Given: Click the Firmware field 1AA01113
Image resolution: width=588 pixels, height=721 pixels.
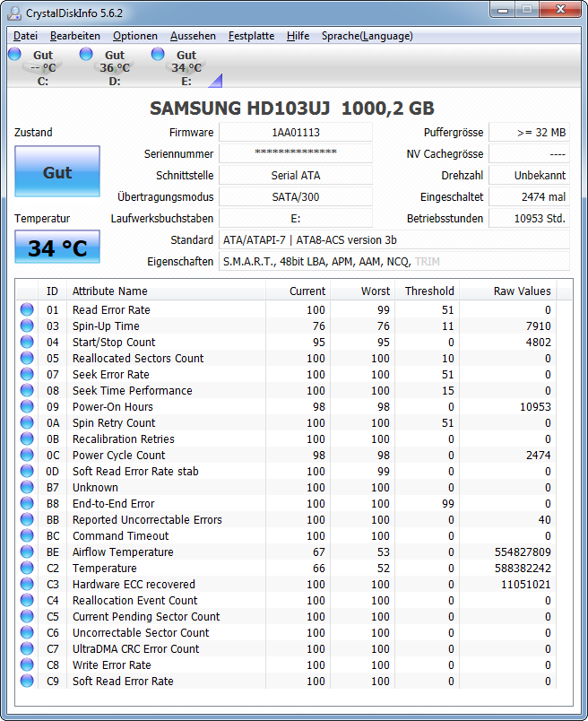Looking at the screenshot, I should pyautogui.click(x=296, y=133).
